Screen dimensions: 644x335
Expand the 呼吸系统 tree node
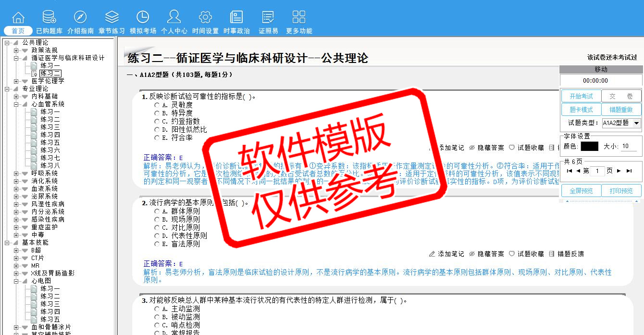[x=16, y=174]
